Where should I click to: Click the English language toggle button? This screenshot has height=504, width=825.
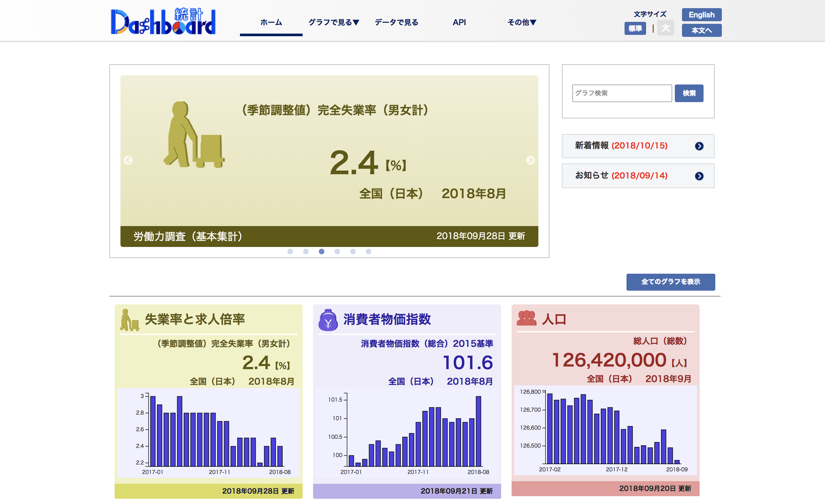click(702, 15)
